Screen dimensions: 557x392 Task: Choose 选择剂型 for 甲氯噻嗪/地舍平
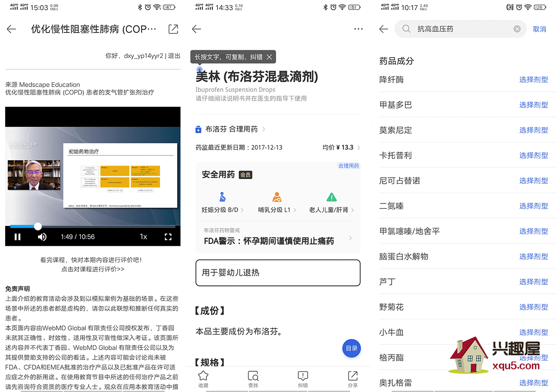point(534,231)
